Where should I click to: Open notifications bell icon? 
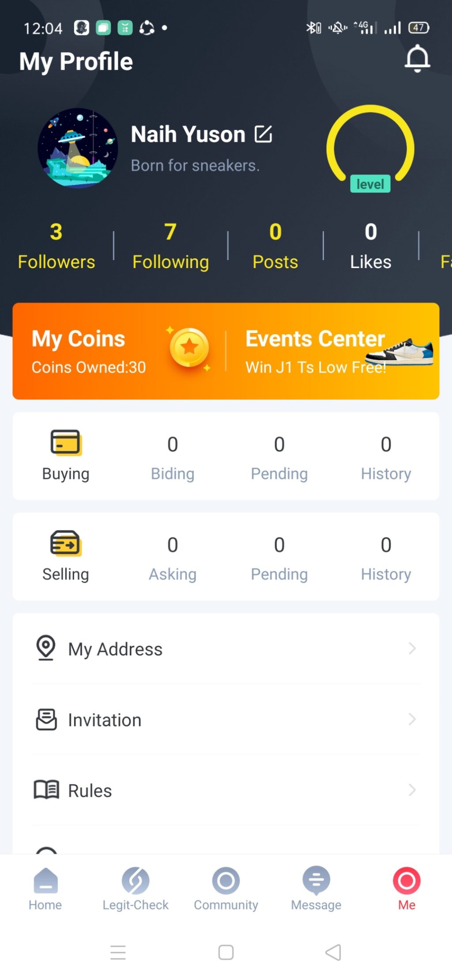point(417,58)
